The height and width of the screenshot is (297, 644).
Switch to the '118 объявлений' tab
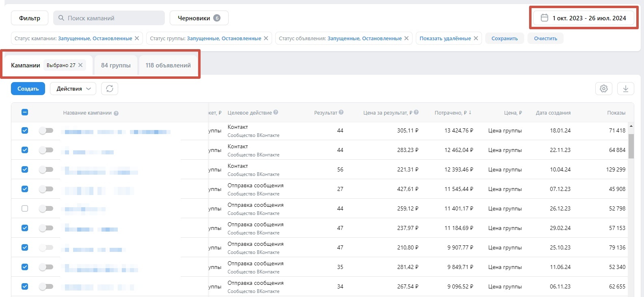pos(168,65)
